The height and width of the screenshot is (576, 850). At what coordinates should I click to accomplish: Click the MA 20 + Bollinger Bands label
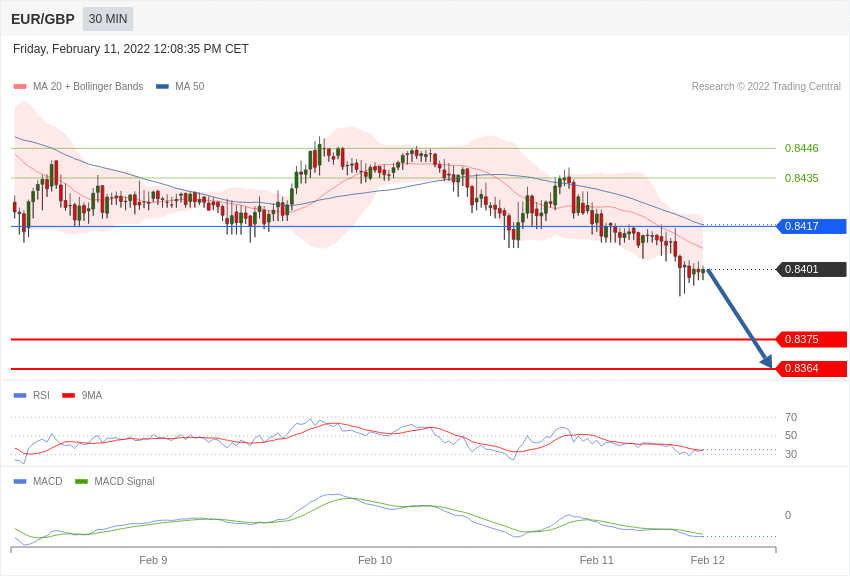[88, 87]
